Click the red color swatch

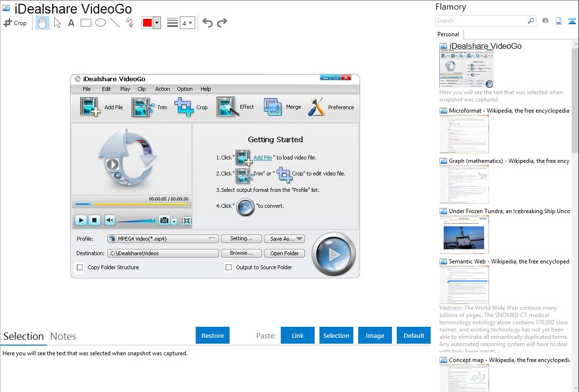(x=147, y=23)
